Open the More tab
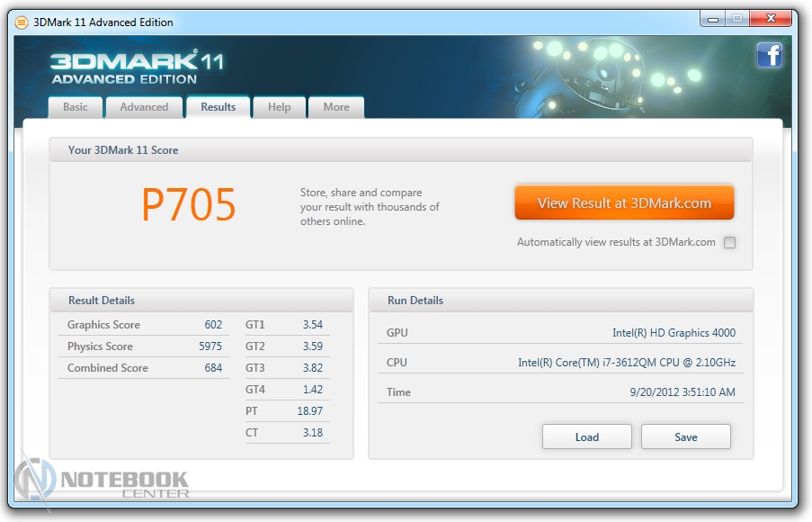This screenshot has width=812, height=522. pos(336,107)
